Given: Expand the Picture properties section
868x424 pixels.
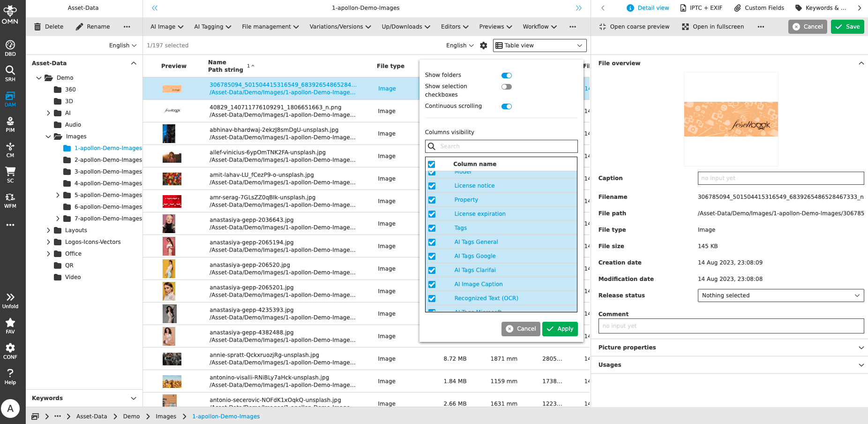Looking at the screenshot, I should [729, 348].
